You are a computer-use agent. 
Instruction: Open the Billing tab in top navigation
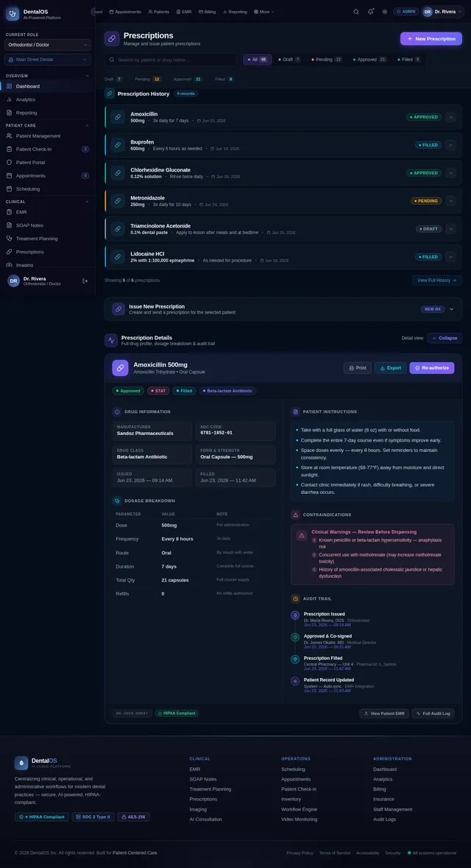[207, 12]
